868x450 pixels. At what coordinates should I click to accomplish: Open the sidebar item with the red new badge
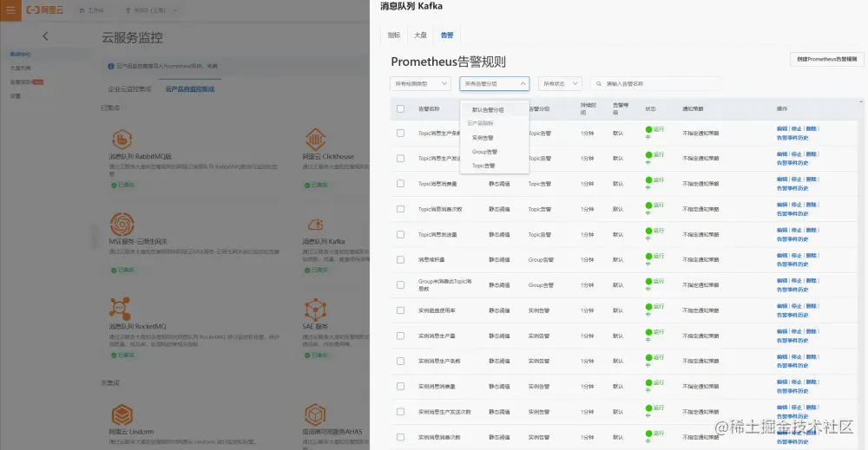click(26, 82)
